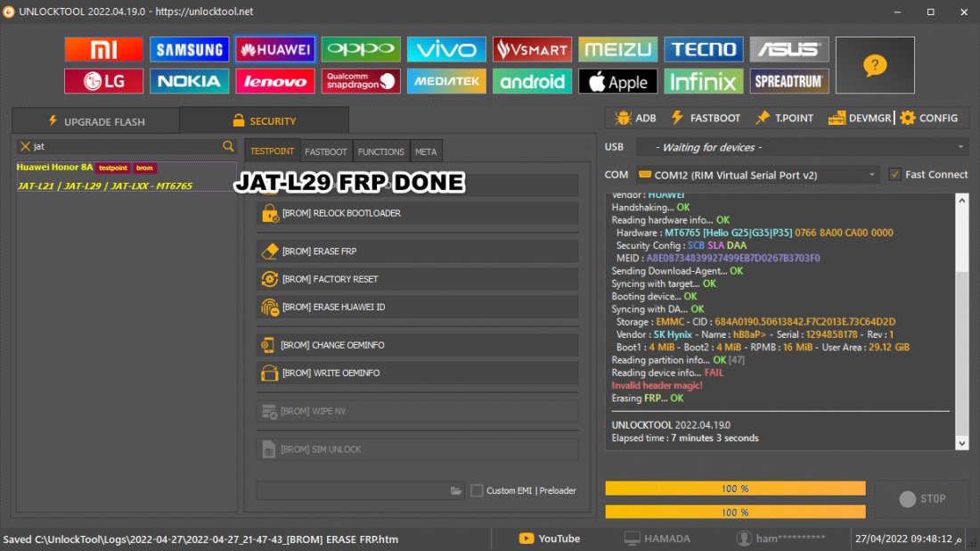Switch to the SECURITY tab
Viewport: 980px width, 551px height.
click(264, 120)
